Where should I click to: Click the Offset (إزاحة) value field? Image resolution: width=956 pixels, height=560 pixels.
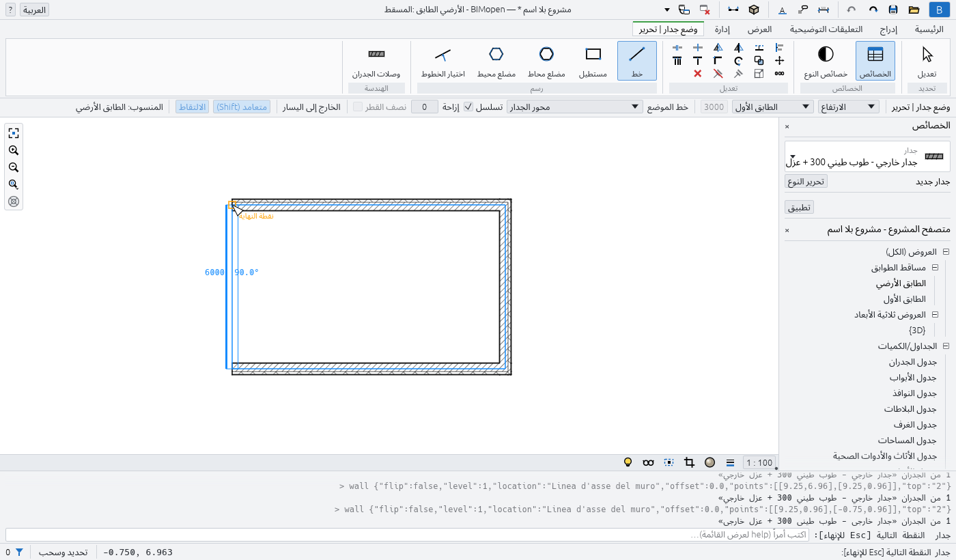(x=425, y=107)
